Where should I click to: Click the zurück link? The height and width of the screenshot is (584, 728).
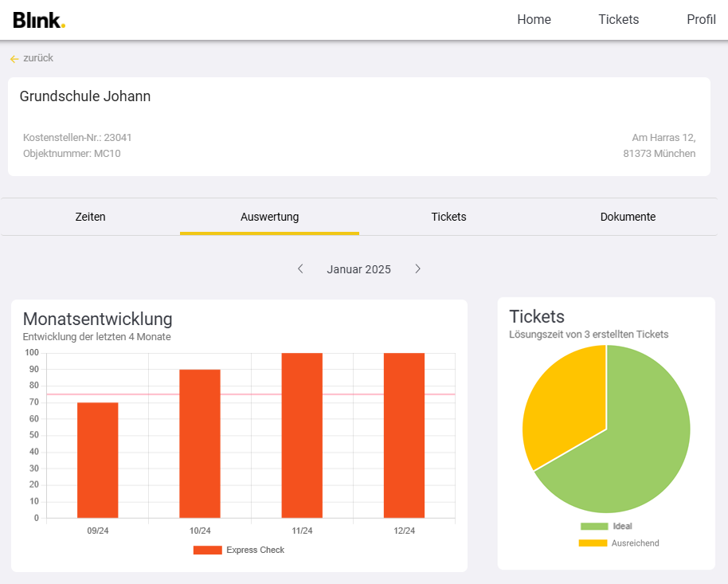(x=38, y=58)
